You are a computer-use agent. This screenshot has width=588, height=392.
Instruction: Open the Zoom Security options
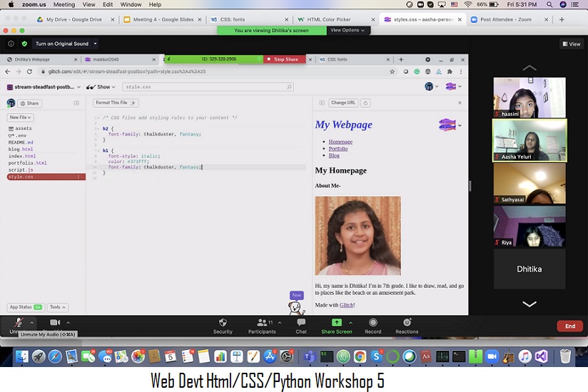tap(223, 323)
